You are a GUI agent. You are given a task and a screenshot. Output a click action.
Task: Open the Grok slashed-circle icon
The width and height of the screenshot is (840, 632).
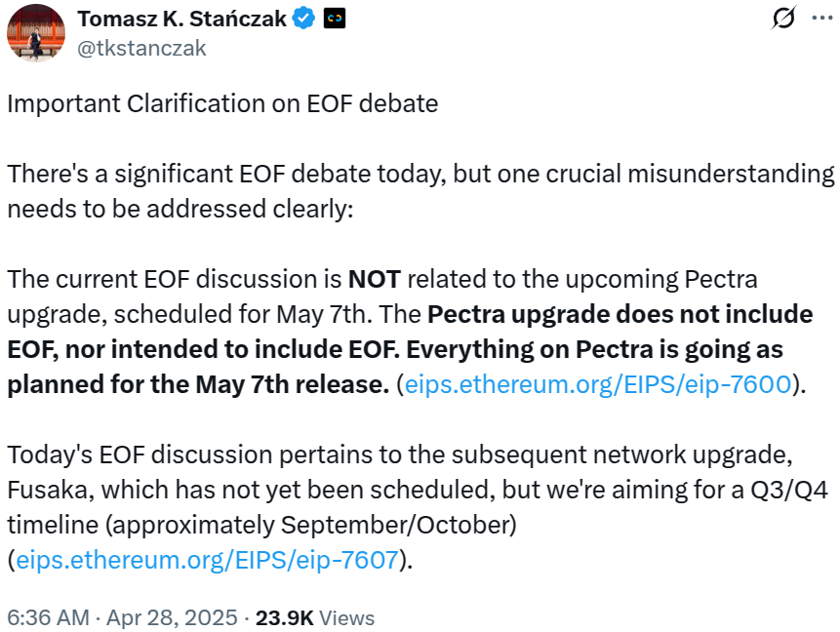781,19
